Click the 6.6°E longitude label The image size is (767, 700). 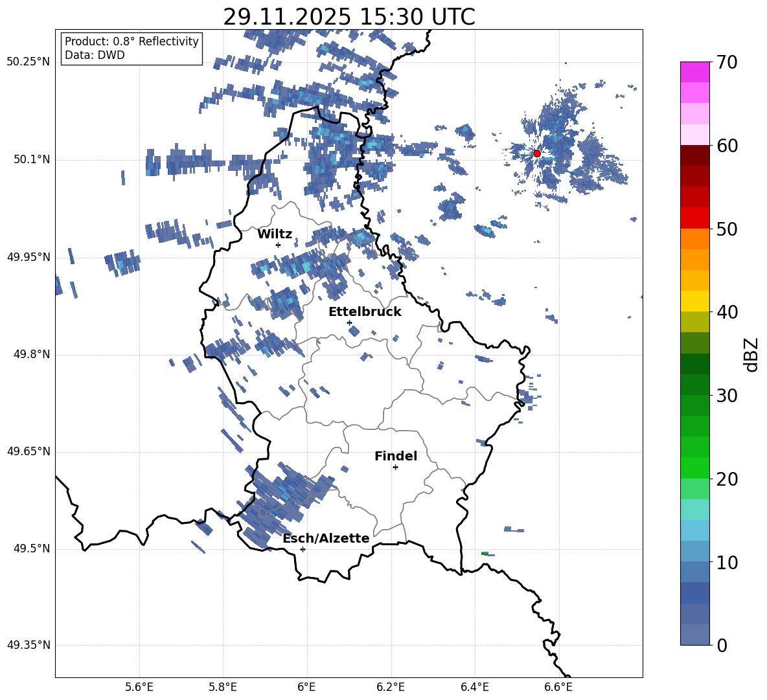[x=558, y=687]
